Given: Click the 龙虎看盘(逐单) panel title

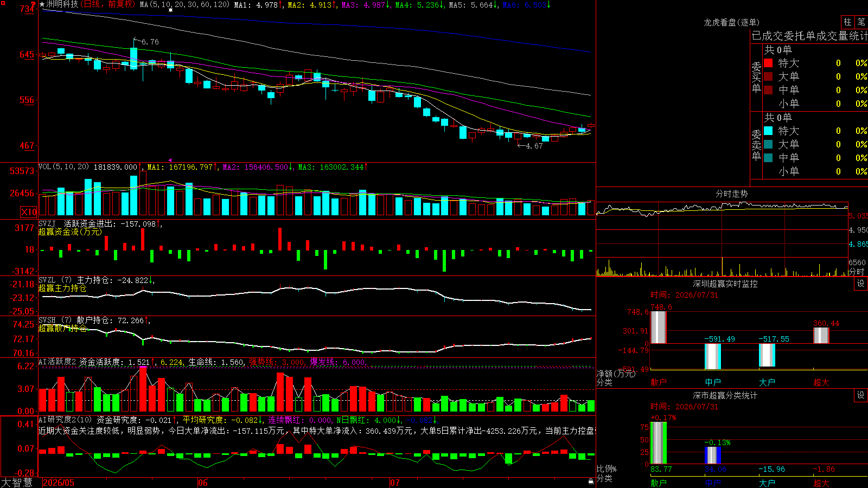Looking at the screenshot, I should click(731, 22).
